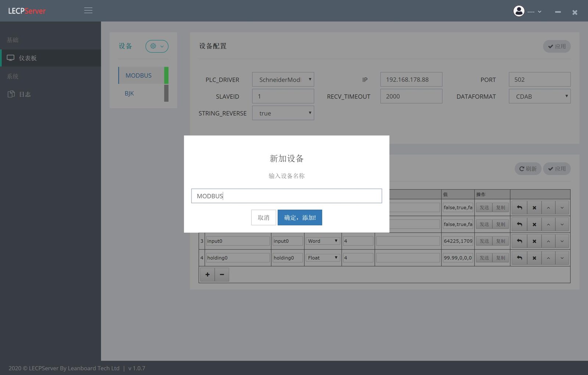This screenshot has height=375, width=588.
Task: Toggle the hamburger sidebar menu icon
Action: point(88,11)
